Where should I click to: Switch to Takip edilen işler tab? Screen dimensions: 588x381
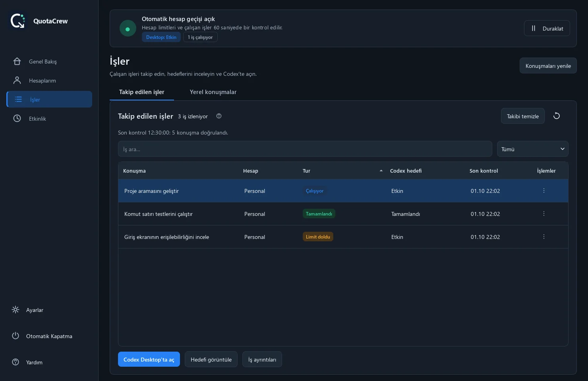click(x=142, y=92)
